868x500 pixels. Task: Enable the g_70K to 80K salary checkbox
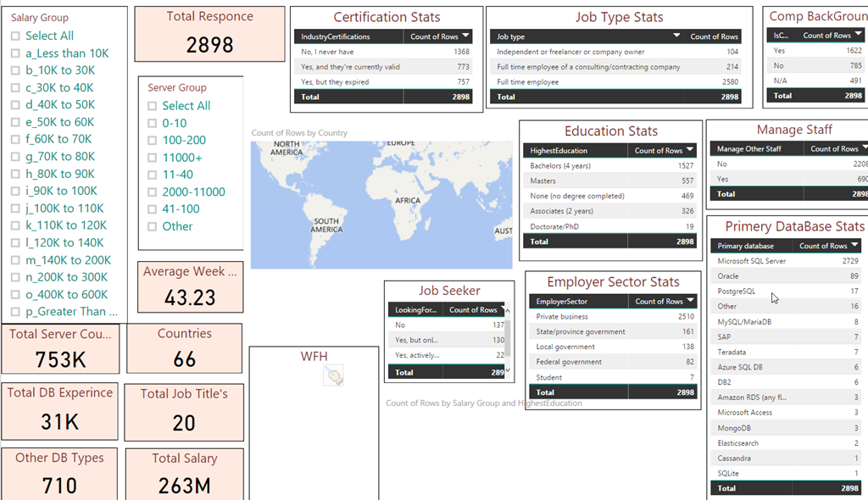tap(15, 157)
